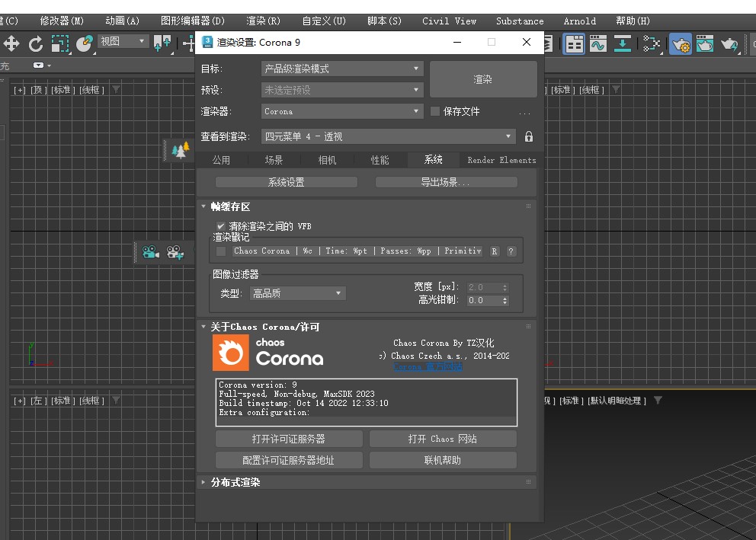Increase 高光钳制 with the up stepper arrow

(505, 298)
